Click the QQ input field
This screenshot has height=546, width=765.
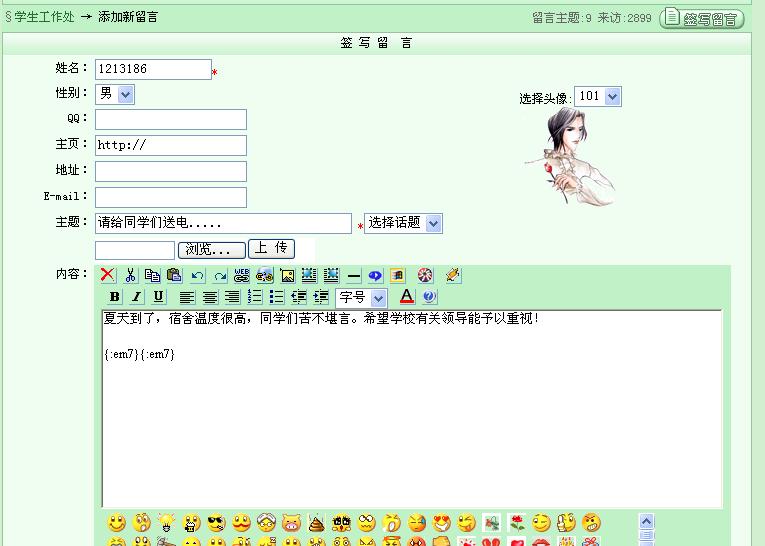click(171, 120)
